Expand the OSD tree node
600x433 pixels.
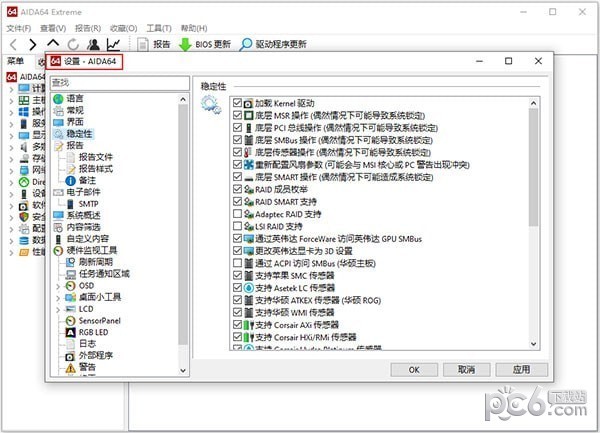coord(58,286)
